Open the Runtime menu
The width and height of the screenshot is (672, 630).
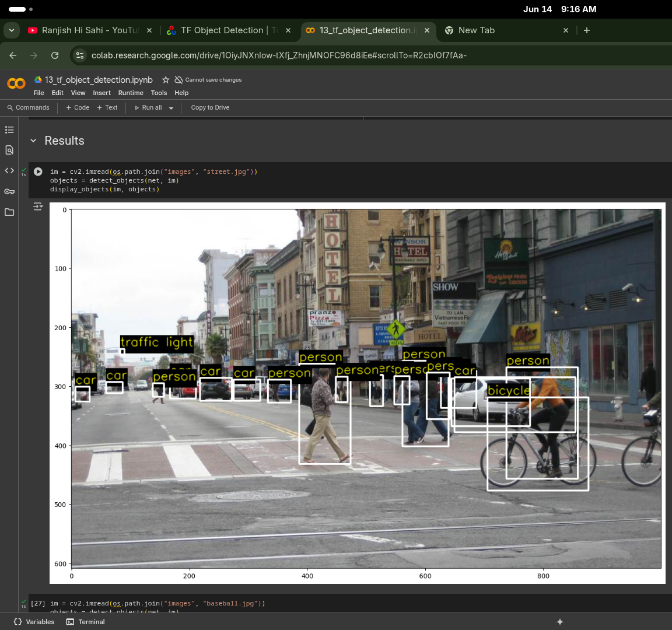pos(131,93)
